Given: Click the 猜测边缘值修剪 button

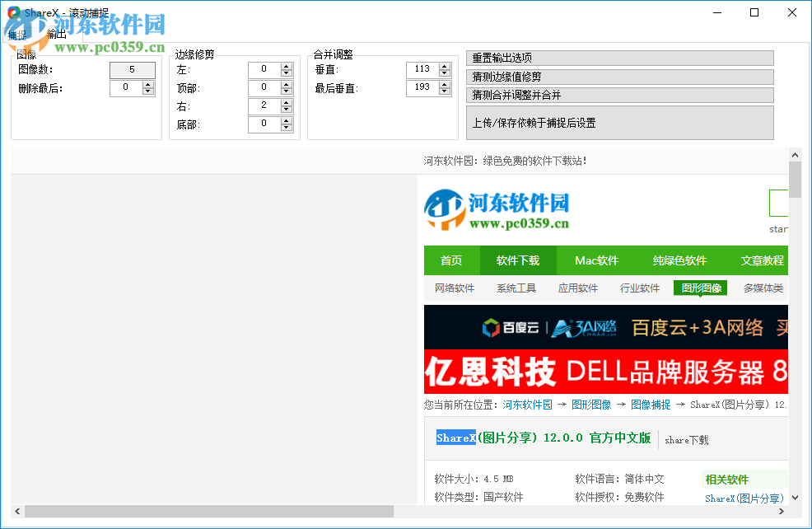Looking at the screenshot, I should click(x=618, y=76).
